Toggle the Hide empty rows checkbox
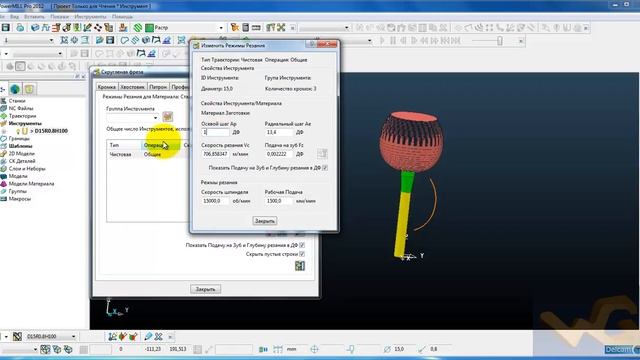Screen dimensions: 640x360 [302, 254]
